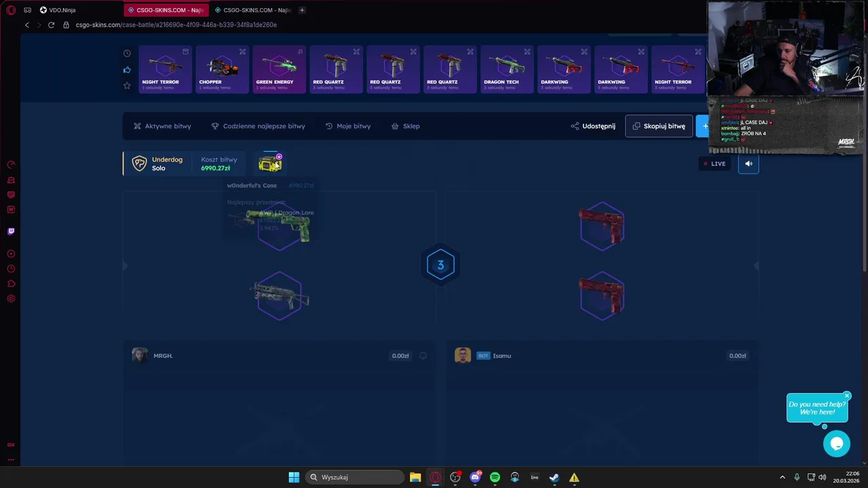Click the w0nderful's Case icon
Screen dimensions: 868x488
coord(270,163)
